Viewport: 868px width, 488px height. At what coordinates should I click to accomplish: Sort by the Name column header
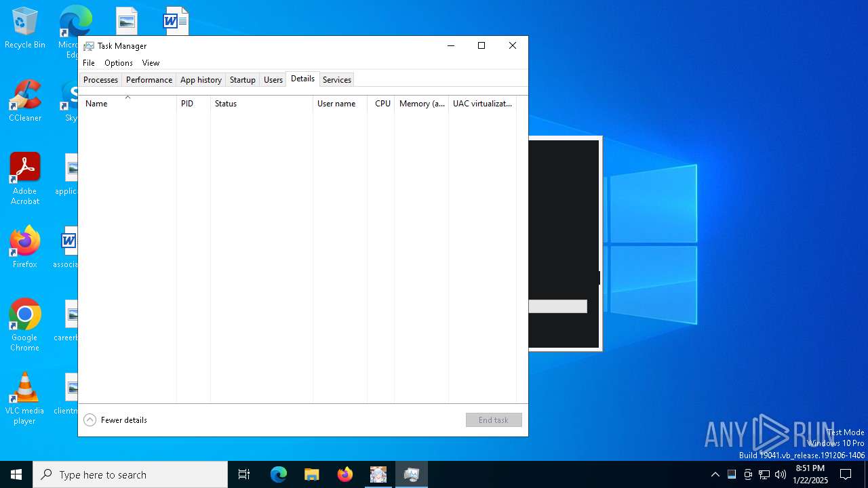[x=127, y=103]
